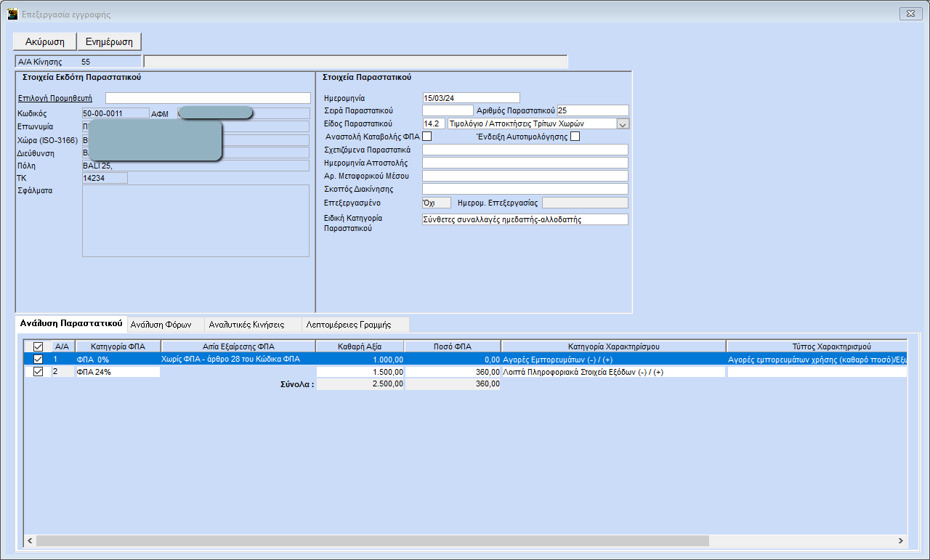This screenshot has width=930, height=560.
Task: Close the Επεξεργασία εγγραφής window
Action: [x=910, y=14]
